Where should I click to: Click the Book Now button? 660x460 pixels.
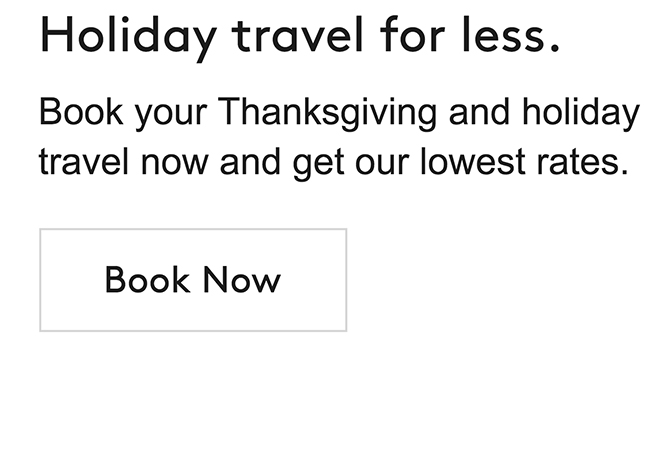click(193, 280)
